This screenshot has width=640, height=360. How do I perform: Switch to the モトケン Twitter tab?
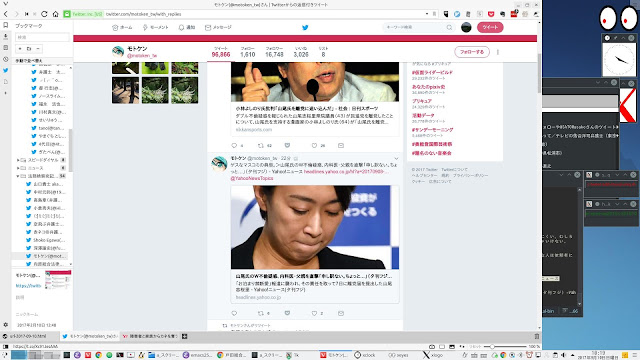click(x=90, y=336)
